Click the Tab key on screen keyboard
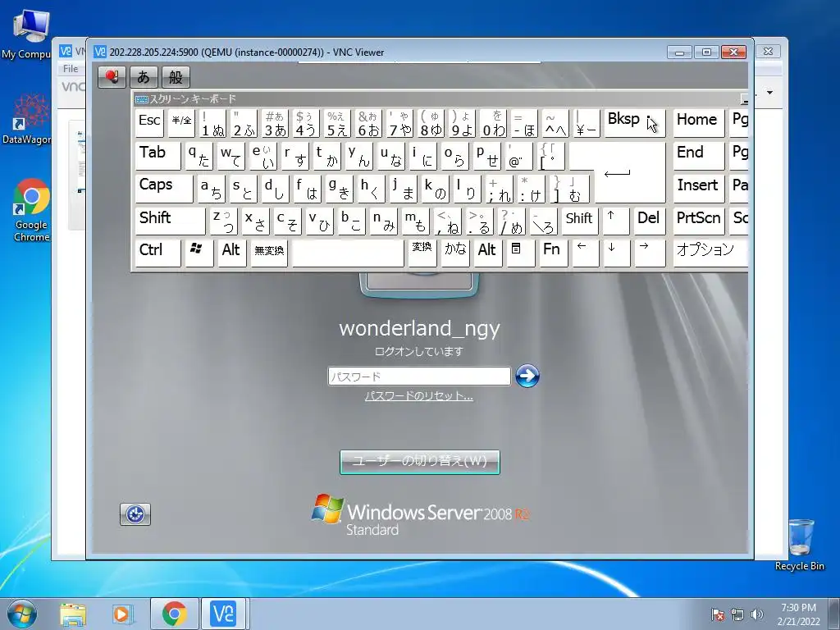 point(158,155)
